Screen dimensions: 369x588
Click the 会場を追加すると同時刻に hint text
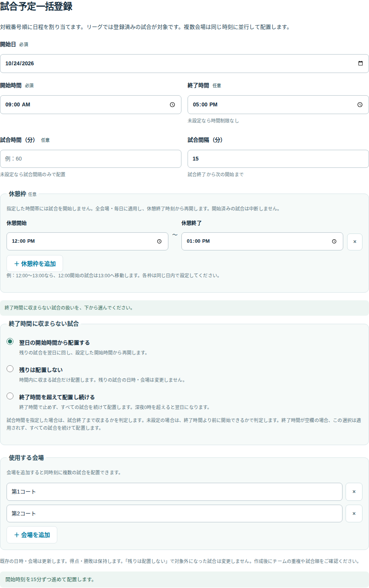point(64,472)
